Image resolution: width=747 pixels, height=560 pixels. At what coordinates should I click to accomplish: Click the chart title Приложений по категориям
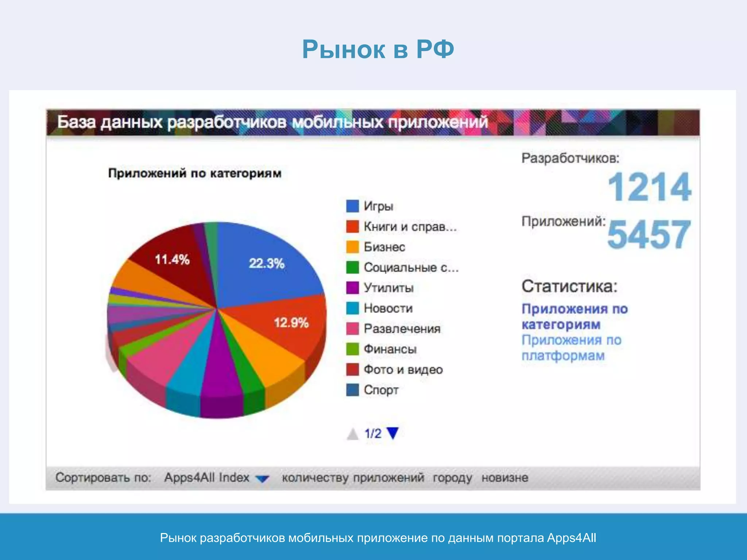[195, 173]
